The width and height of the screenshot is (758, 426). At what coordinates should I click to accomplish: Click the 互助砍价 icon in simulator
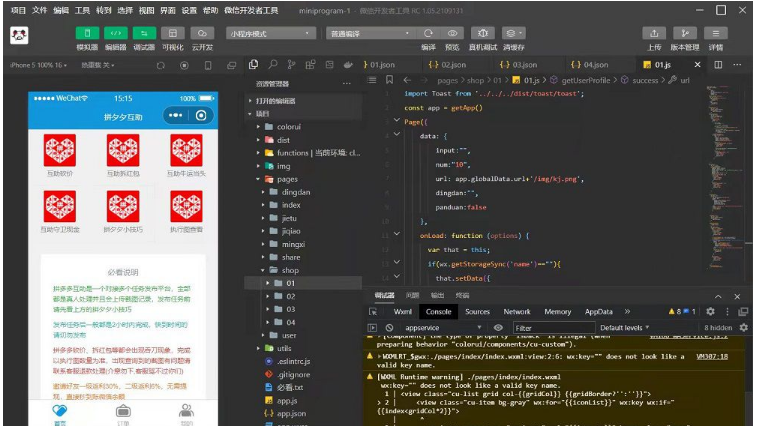point(60,151)
